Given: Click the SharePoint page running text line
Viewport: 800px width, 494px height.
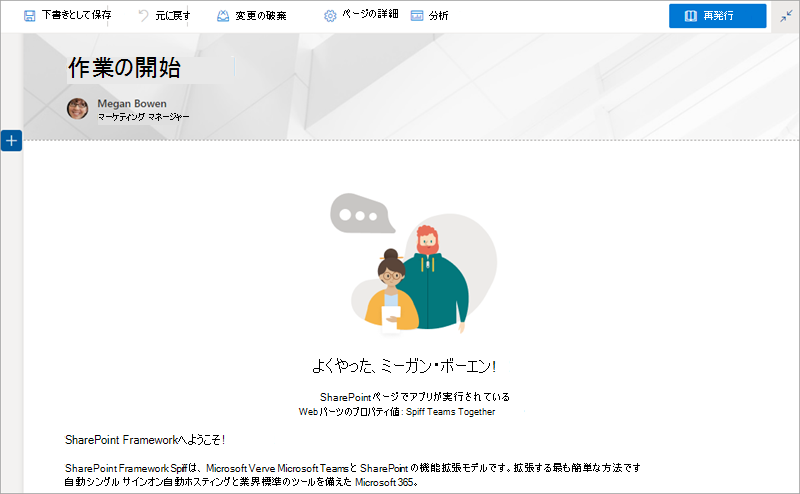Looking at the screenshot, I should click(x=415, y=397).
